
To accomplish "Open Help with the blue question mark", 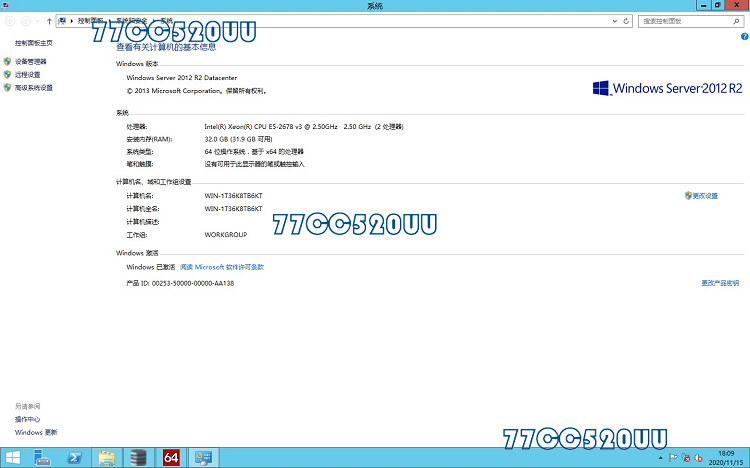I will (744, 36).
